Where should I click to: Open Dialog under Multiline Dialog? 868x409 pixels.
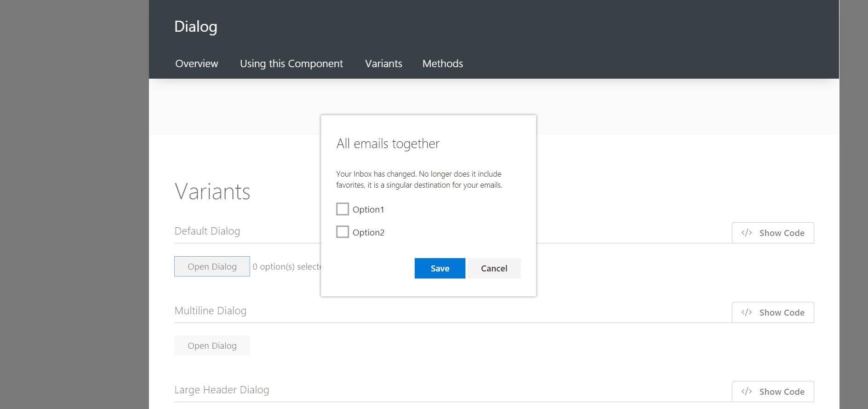coord(212,346)
